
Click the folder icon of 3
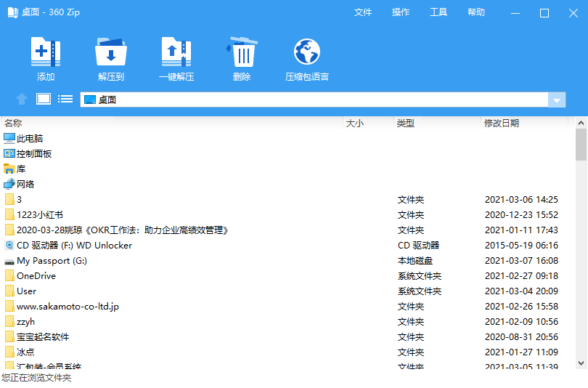(9, 199)
